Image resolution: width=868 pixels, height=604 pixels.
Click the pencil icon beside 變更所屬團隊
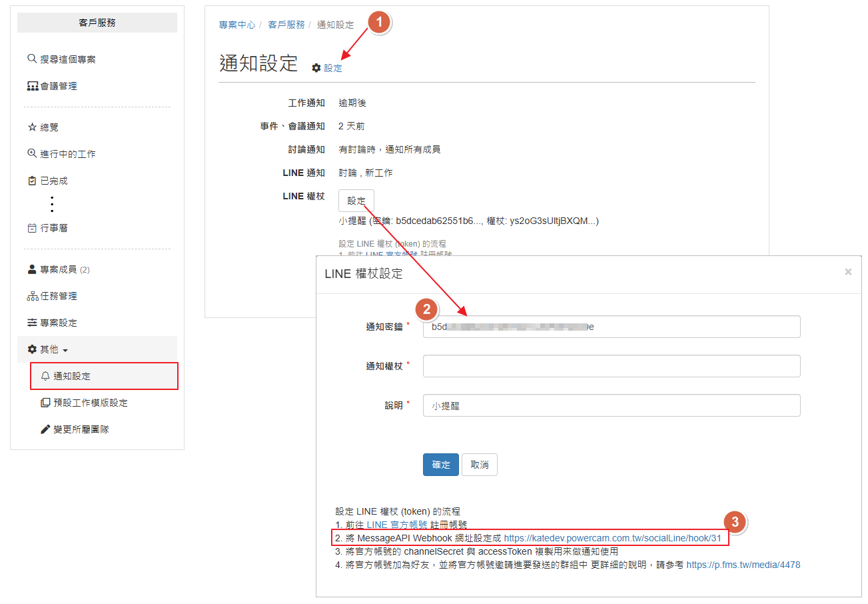[x=45, y=429]
